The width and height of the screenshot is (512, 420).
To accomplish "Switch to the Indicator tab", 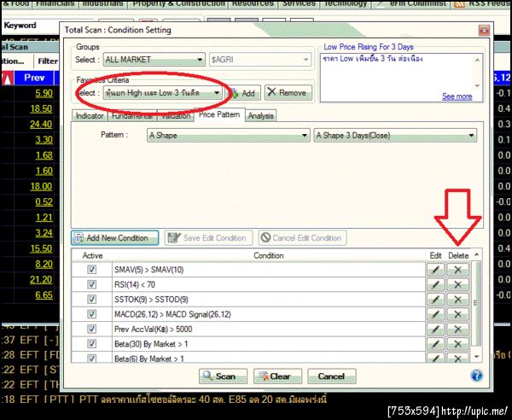I will pos(90,115).
